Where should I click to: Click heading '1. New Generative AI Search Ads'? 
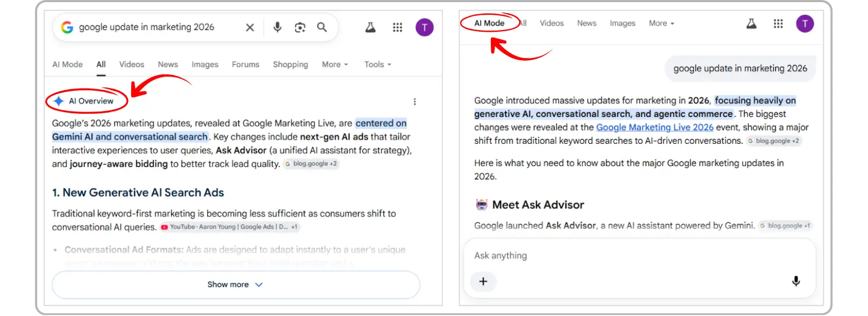pyautogui.click(x=138, y=193)
